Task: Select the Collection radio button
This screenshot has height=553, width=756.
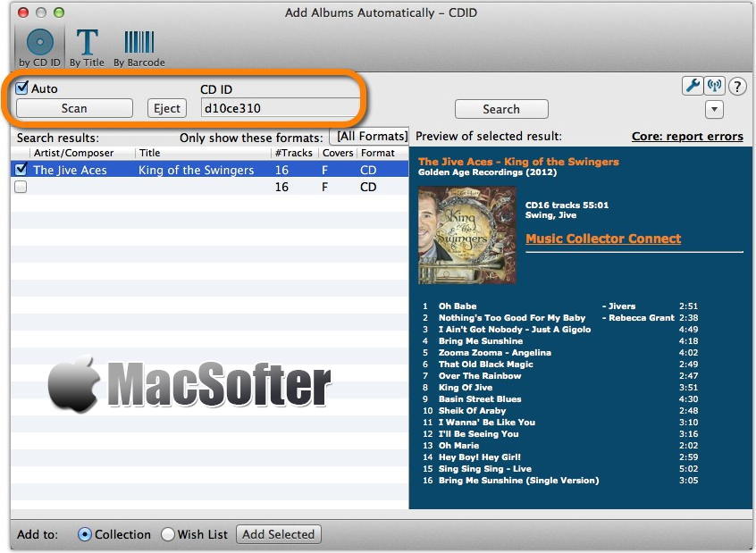Action: point(84,534)
